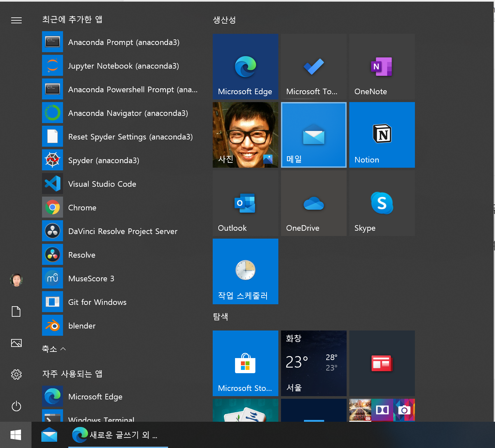Launch blender from app list
This screenshot has height=448, width=495.
click(121, 326)
